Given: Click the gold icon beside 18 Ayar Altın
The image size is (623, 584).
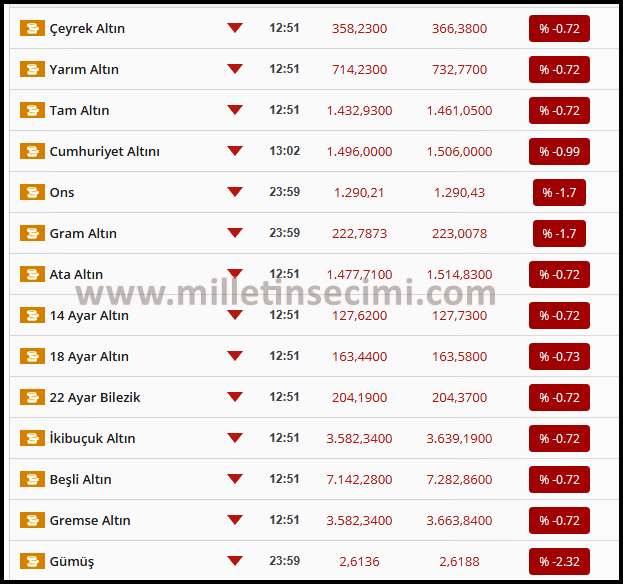Looking at the screenshot, I should (32, 356).
